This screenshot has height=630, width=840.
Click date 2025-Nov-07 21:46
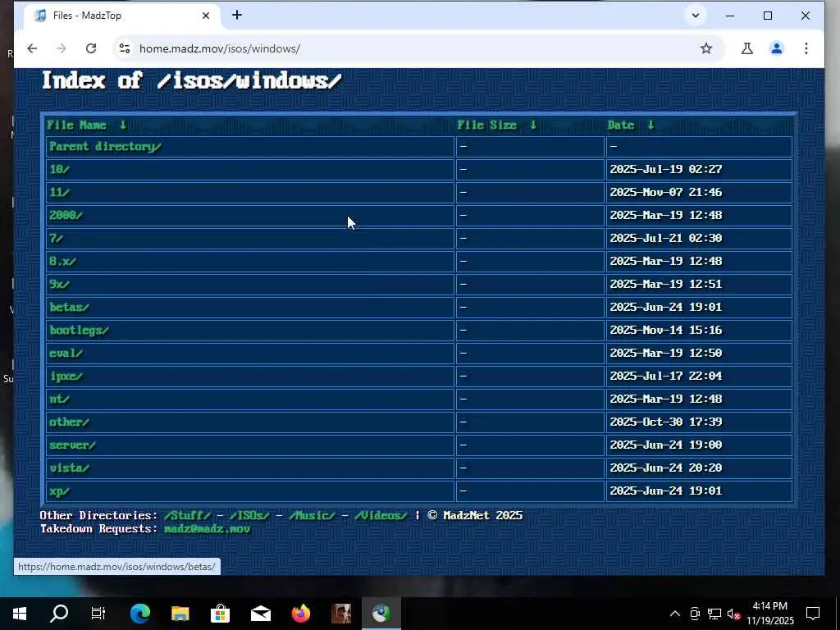click(666, 192)
